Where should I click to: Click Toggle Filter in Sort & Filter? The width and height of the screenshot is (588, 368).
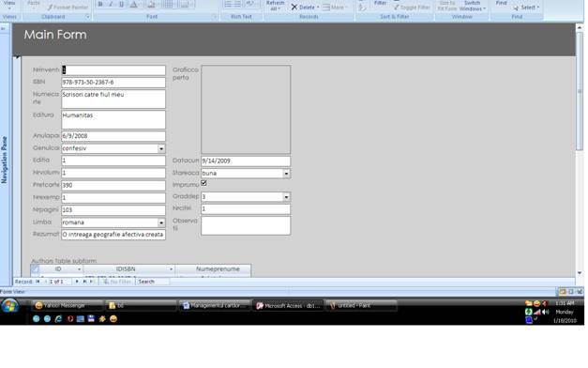coord(412,8)
